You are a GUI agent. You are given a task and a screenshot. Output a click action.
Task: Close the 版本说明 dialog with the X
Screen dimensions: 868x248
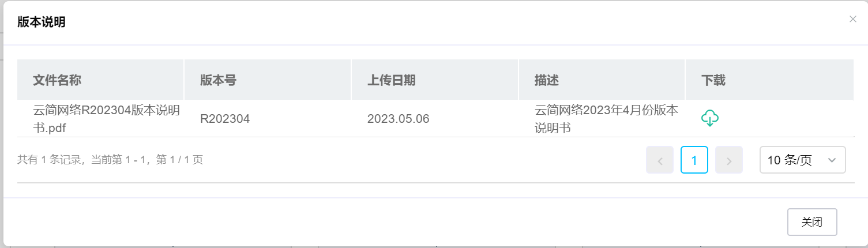click(852, 19)
